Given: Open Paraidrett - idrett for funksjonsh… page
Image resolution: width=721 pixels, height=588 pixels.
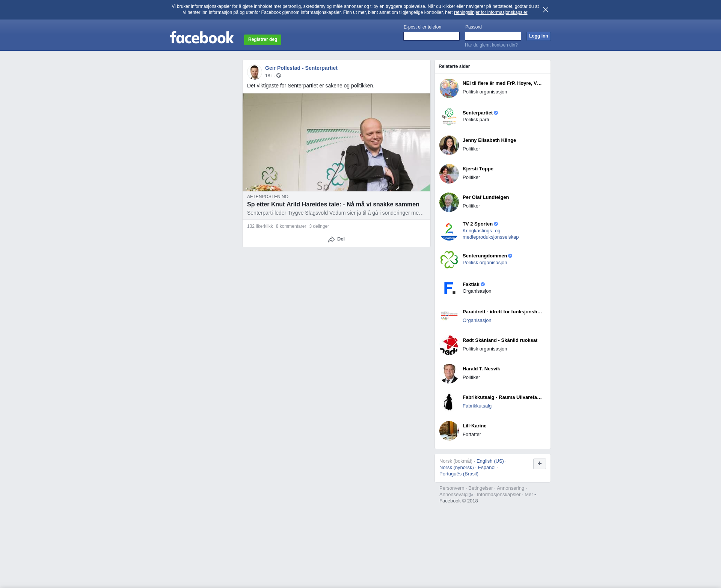Looking at the screenshot, I should pyautogui.click(x=502, y=312).
